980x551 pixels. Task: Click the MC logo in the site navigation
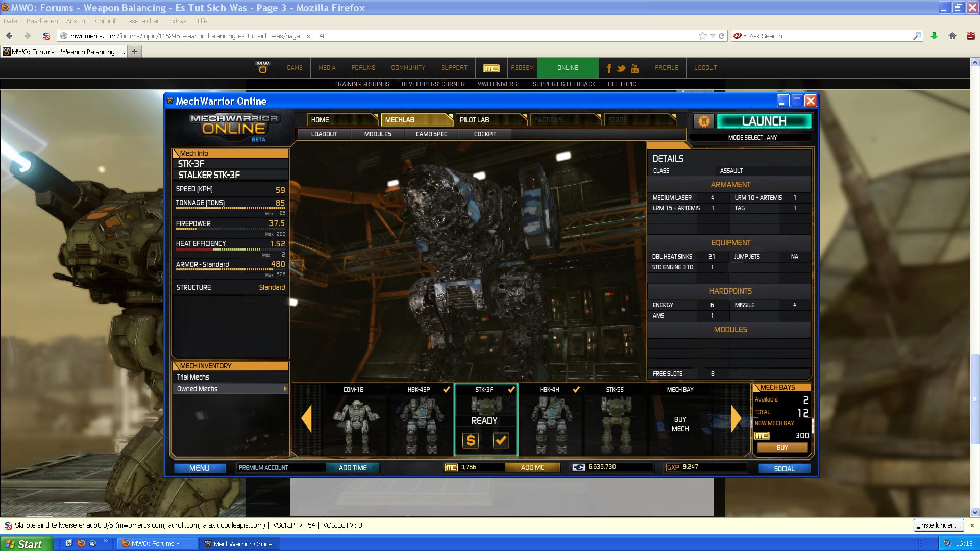491,68
